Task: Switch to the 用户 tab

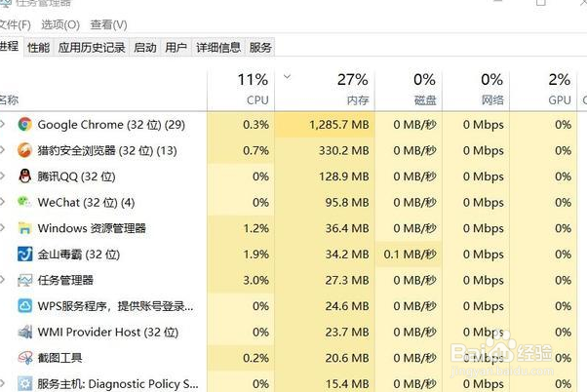Action: point(176,47)
